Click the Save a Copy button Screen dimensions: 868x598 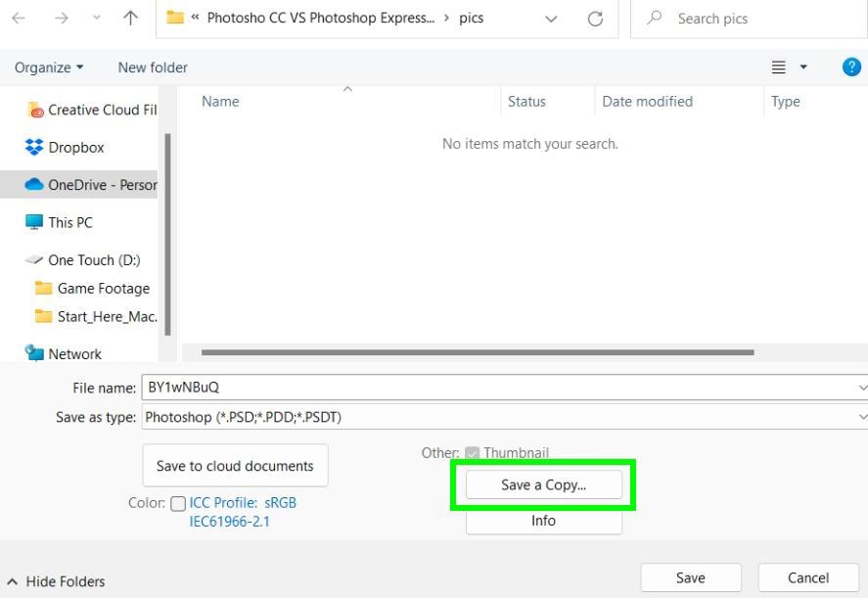[544, 485]
